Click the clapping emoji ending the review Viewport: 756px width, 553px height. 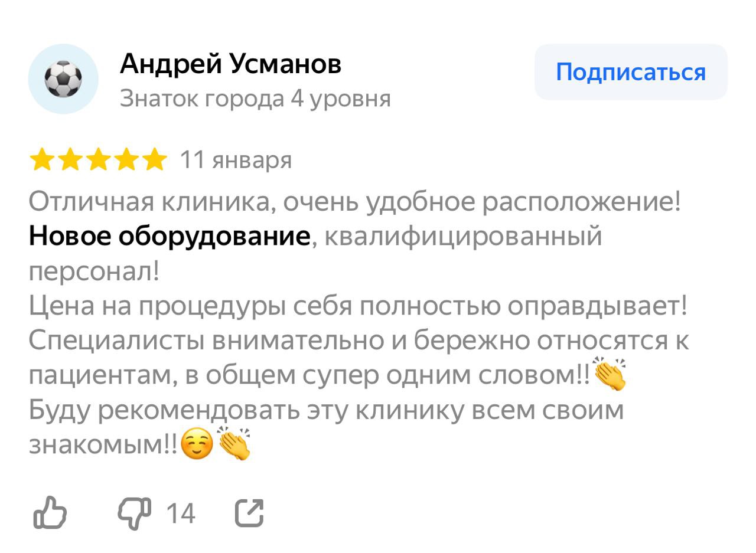coord(234,444)
